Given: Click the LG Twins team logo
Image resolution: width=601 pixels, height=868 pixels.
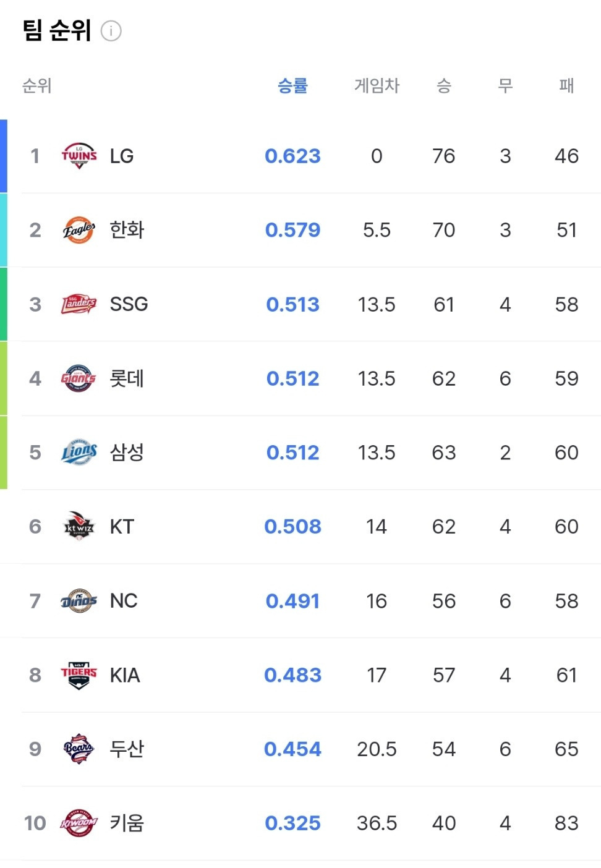Looking at the screenshot, I should 79,156.
